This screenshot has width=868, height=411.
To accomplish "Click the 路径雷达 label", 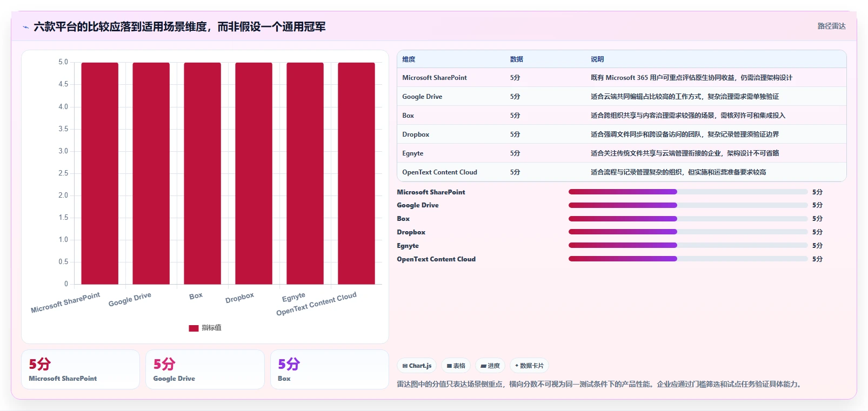I will pyautogui.click(x=831, y=26).
